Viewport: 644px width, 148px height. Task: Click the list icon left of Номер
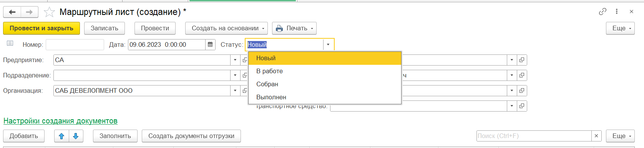click(x=10, y=43)
